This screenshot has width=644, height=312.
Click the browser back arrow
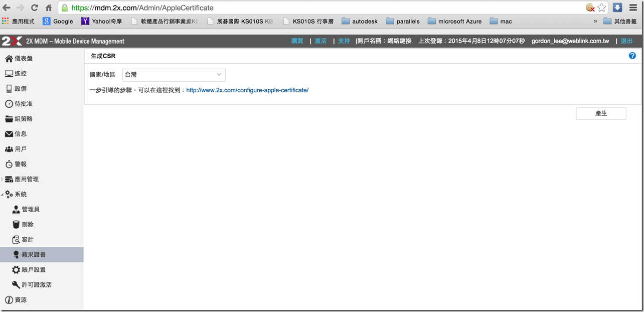point(7,8)
